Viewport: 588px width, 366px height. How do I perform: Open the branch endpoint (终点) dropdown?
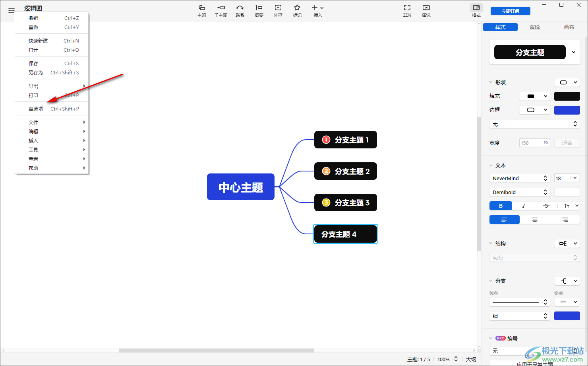567,302
